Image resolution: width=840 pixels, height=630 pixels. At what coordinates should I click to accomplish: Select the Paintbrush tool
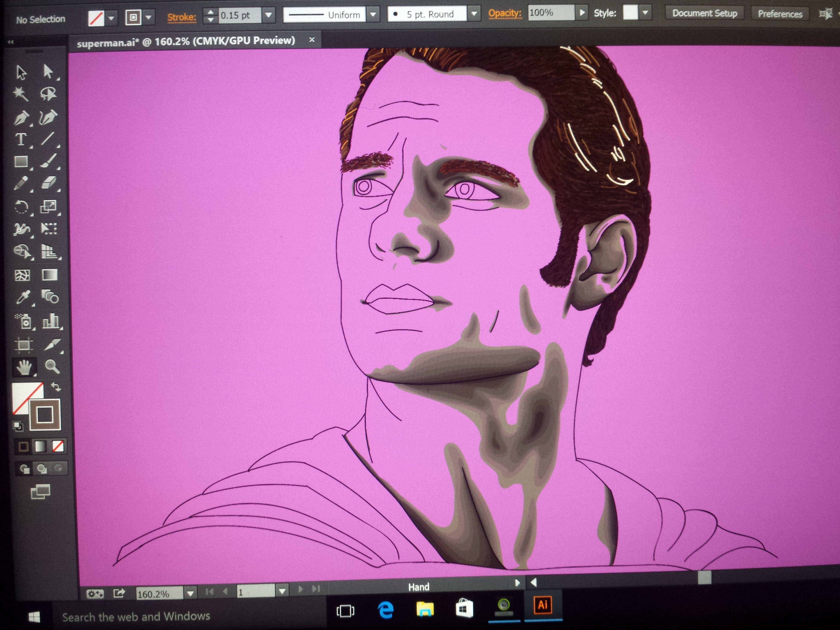pos(49,161)
